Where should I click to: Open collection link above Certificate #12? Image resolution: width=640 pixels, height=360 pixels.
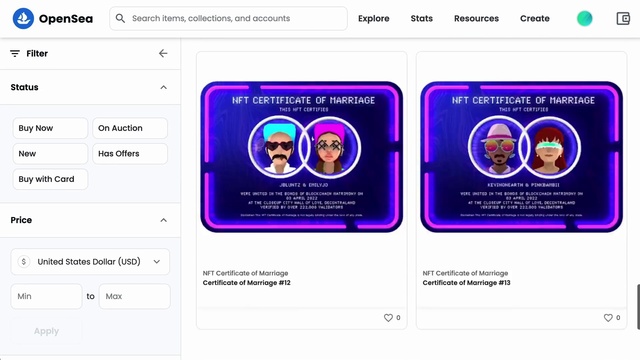[245, 273]
